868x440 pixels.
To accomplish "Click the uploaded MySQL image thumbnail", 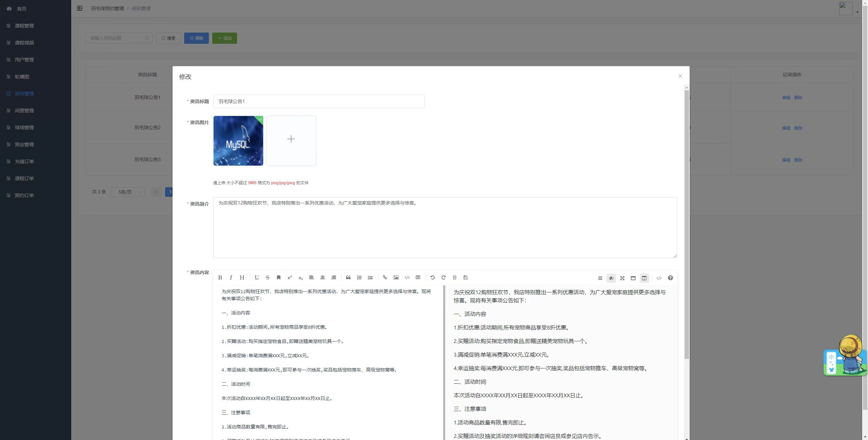I will 238,141.
